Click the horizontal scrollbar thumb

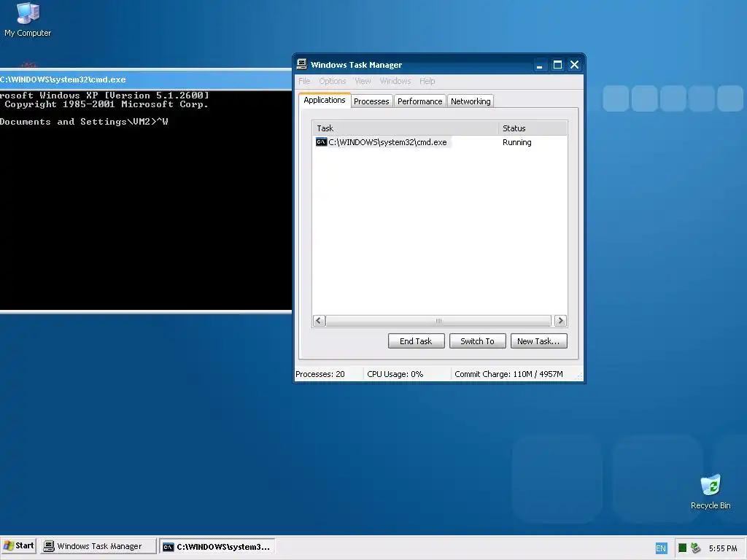pyautogui.click(x=438, y=321)
